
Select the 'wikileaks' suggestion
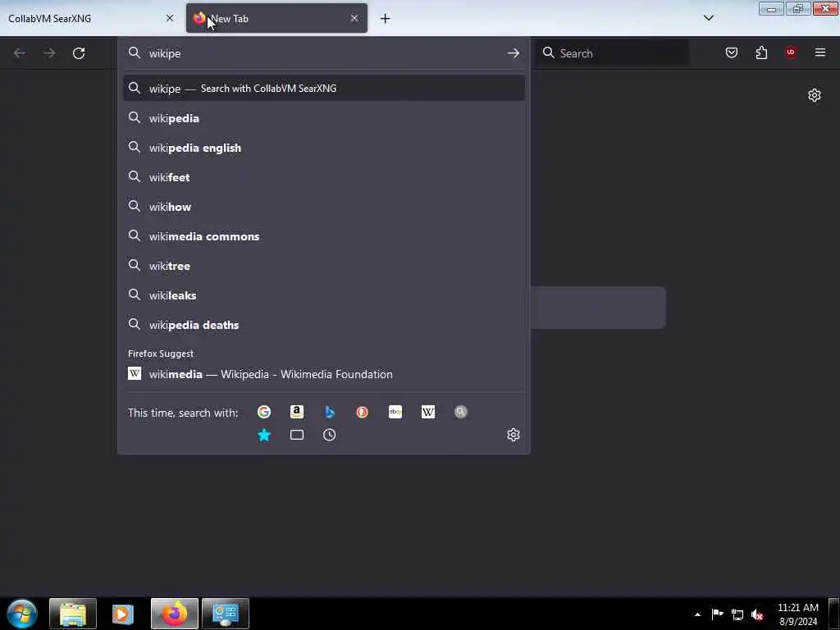[x=323, y=295]
